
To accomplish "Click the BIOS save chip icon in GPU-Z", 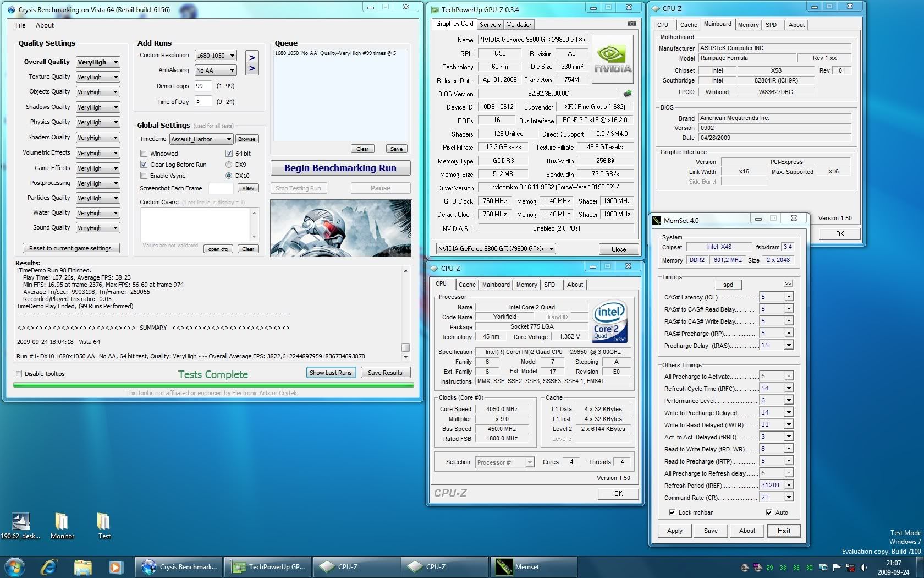I will tap(628, 94).
